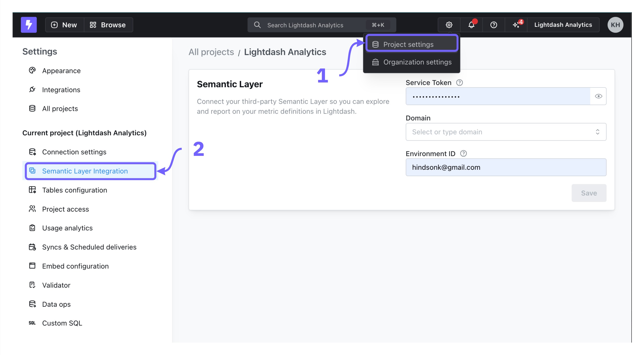
Task: Select Organization settings from the menu
Action: pos(411,62)
